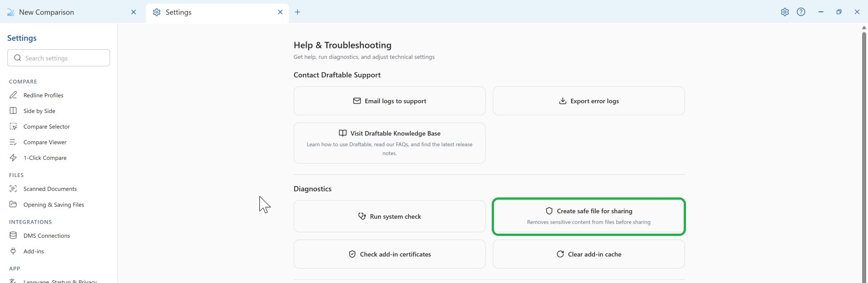Click the Scanned Documents scan icon
This screenshot has width=868, height=283.
[13, 189]
